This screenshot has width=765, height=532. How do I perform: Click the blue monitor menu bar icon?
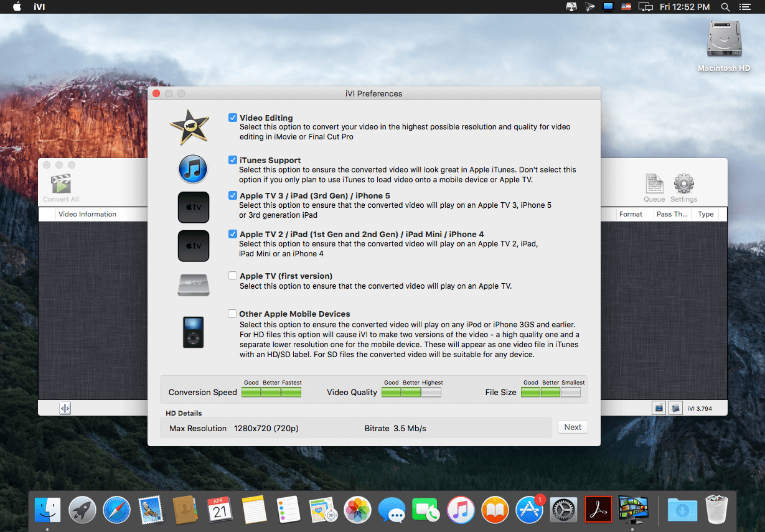tap(609, 7)
